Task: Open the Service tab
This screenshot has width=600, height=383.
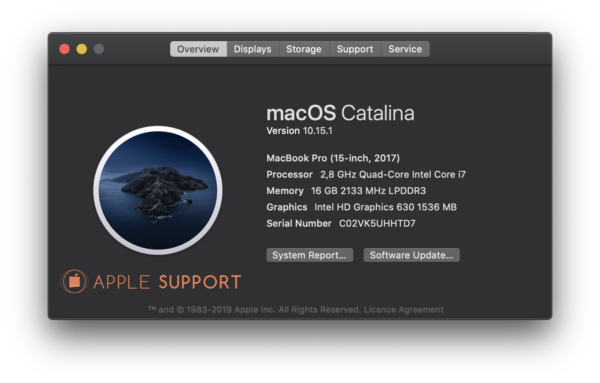Action: click(405, 49)
